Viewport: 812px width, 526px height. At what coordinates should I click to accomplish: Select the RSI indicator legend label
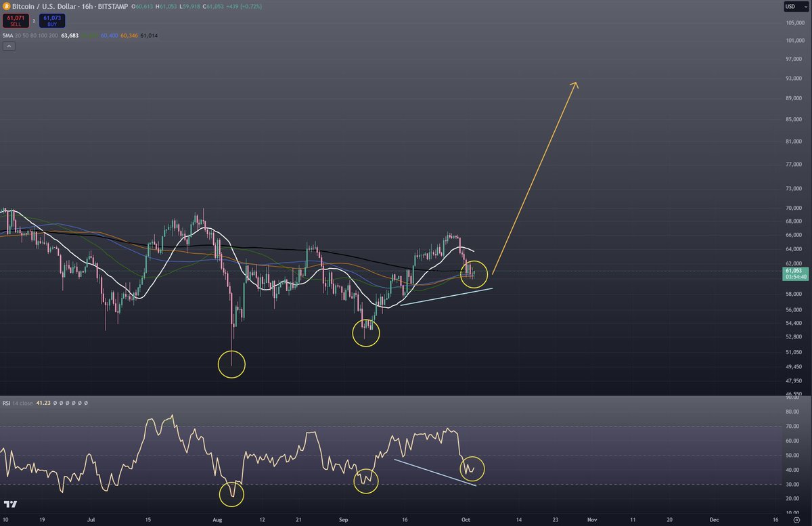(5, 403)
